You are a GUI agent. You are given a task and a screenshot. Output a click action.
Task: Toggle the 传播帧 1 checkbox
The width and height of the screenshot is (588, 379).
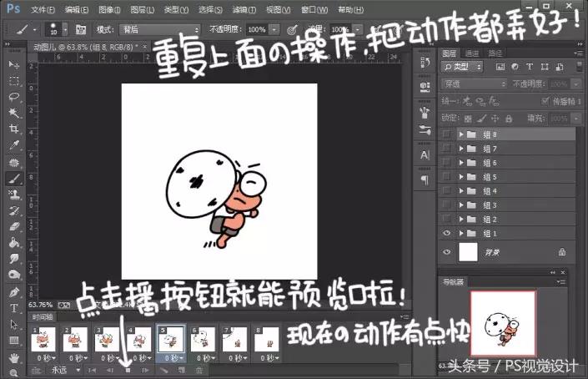point(545,101)
